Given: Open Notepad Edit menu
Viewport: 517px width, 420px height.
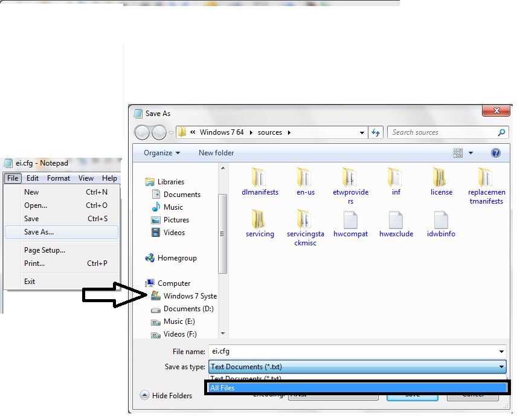Looking at the screenshot, I should [33, 178].
